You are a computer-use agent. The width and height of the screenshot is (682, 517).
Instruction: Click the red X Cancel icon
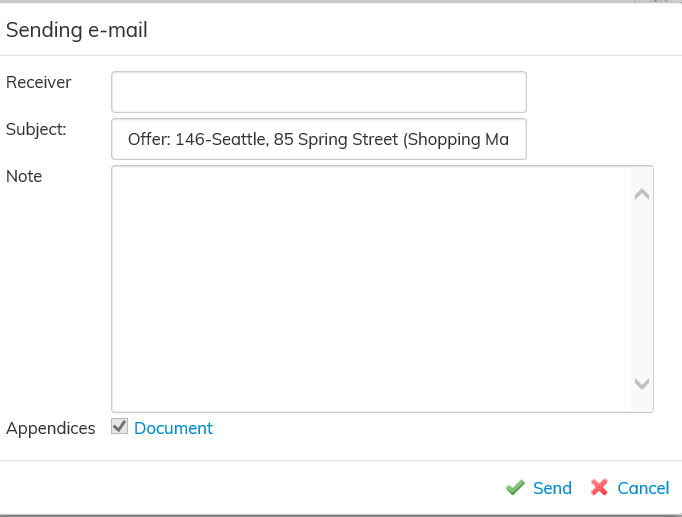(x=600, y=488)
